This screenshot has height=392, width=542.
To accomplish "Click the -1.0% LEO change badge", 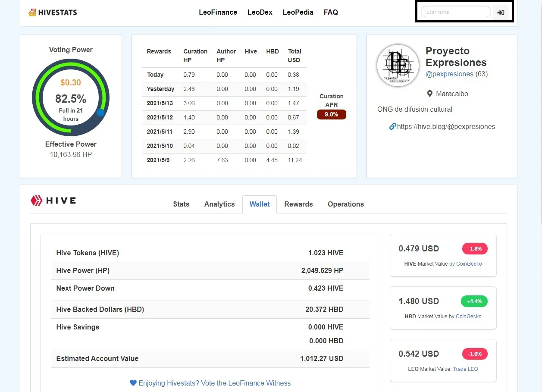I will tap(475, 354).
